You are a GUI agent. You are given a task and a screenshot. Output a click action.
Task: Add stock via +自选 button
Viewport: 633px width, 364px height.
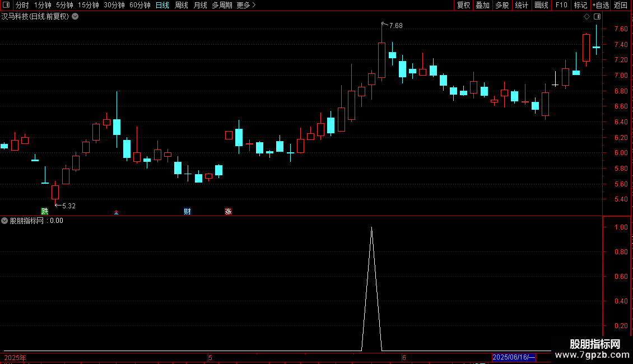click(x=601, y=5)
